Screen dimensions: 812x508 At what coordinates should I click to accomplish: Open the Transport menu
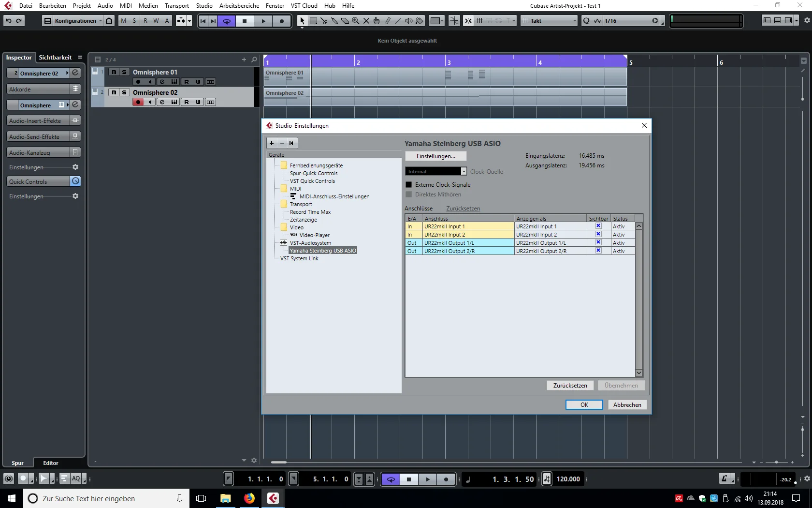(177, 5)
